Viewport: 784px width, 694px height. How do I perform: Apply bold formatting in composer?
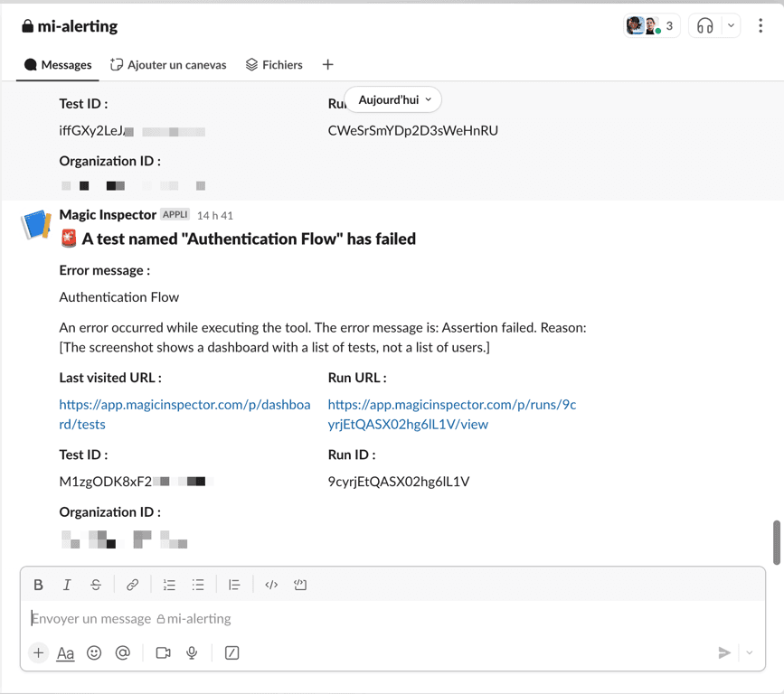click(38, 585)
